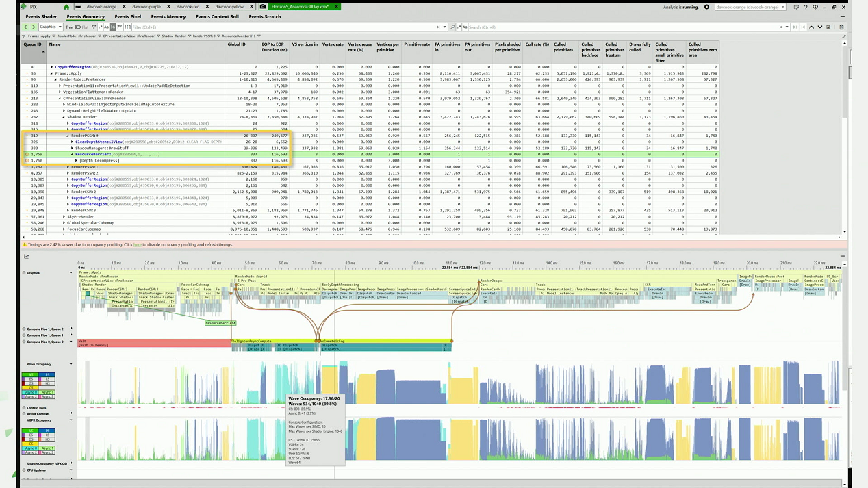
Task: Click the analysis stop circle icon
Action: click(706, 7)
